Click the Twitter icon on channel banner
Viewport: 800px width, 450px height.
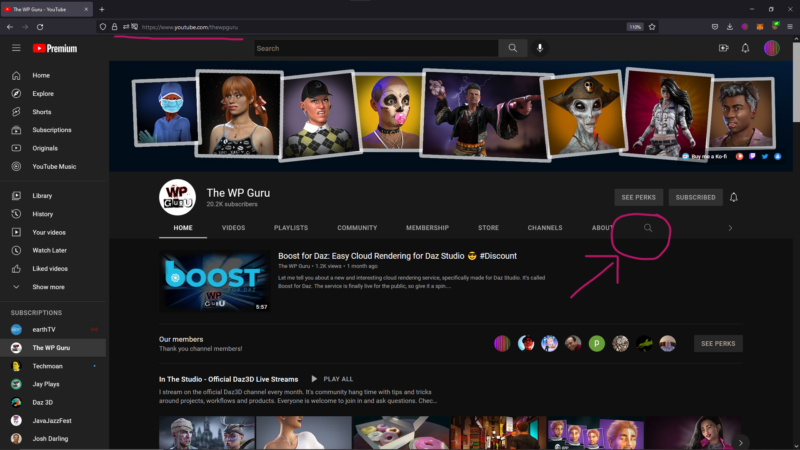click(x=765, y=157)
